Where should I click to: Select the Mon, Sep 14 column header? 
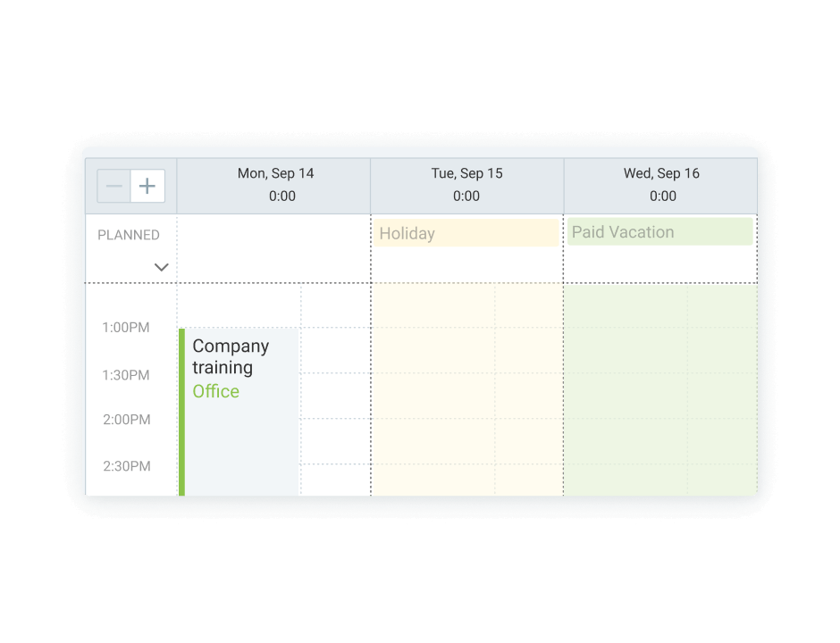pyautogui.click(x=274, y=173)
